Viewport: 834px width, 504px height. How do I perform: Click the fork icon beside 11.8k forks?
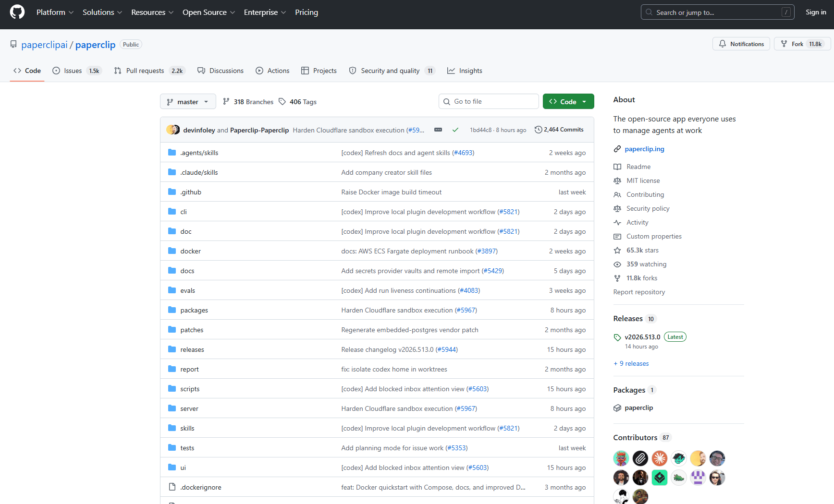[x=617, y=278]
